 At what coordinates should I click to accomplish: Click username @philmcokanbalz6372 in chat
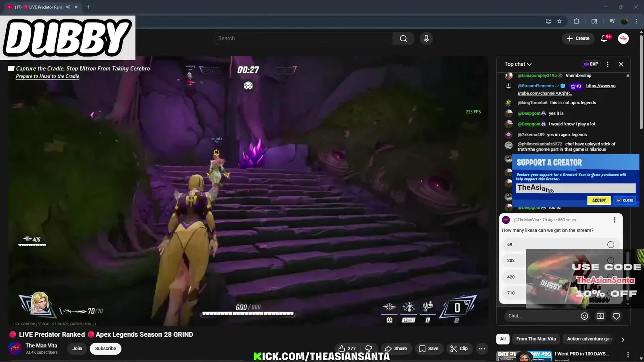click(x=540, y=144)
